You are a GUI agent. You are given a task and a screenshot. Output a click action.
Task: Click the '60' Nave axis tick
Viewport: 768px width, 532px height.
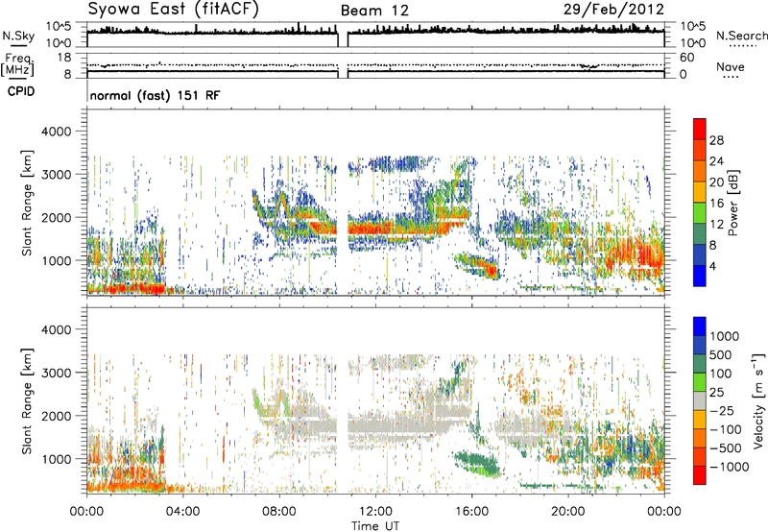coord(686,58)
